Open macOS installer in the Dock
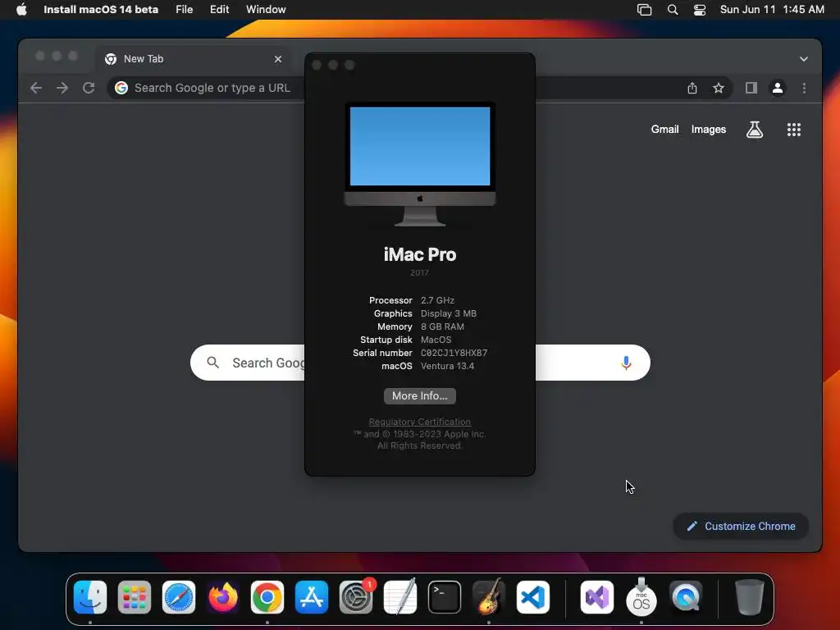This screenshot has width=840, height=630. point(641,597)
